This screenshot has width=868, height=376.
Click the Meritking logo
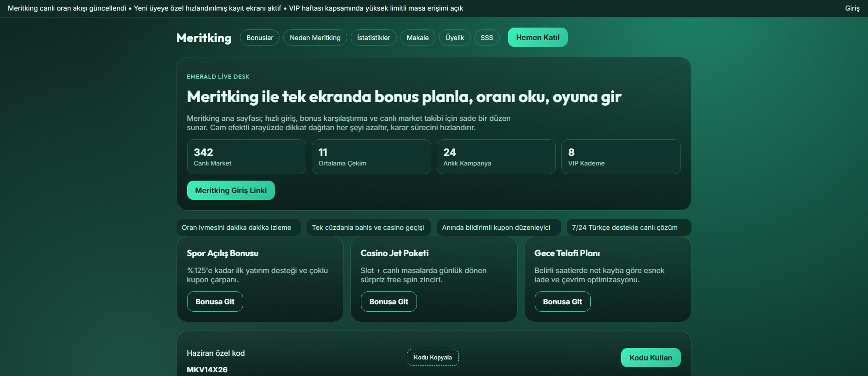pyautogui.click(x=204, y=38)
